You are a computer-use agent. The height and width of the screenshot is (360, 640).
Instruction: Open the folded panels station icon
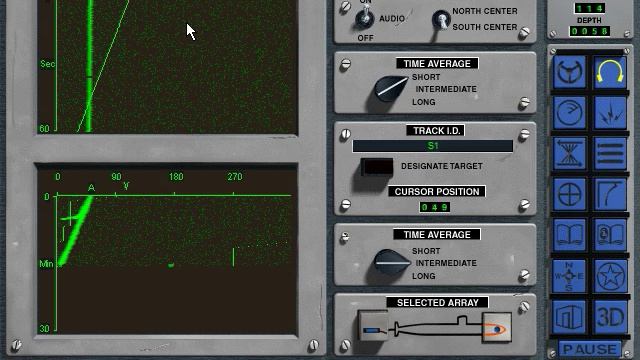(569, 317)
